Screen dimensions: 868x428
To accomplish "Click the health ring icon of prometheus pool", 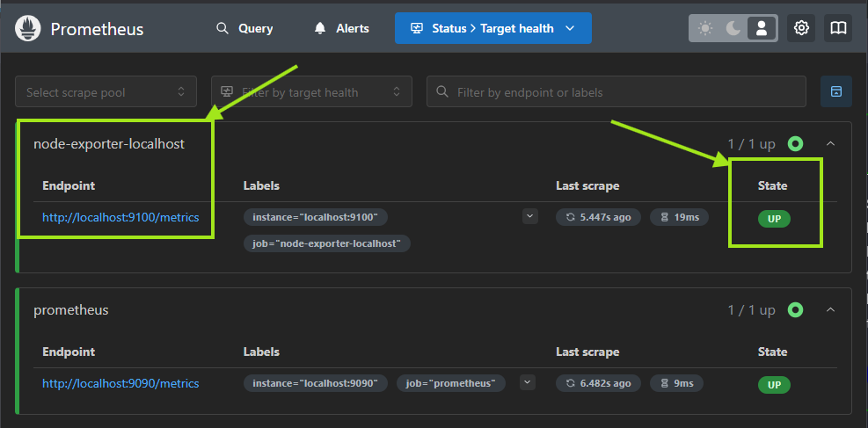I will (x=796, y=310).
